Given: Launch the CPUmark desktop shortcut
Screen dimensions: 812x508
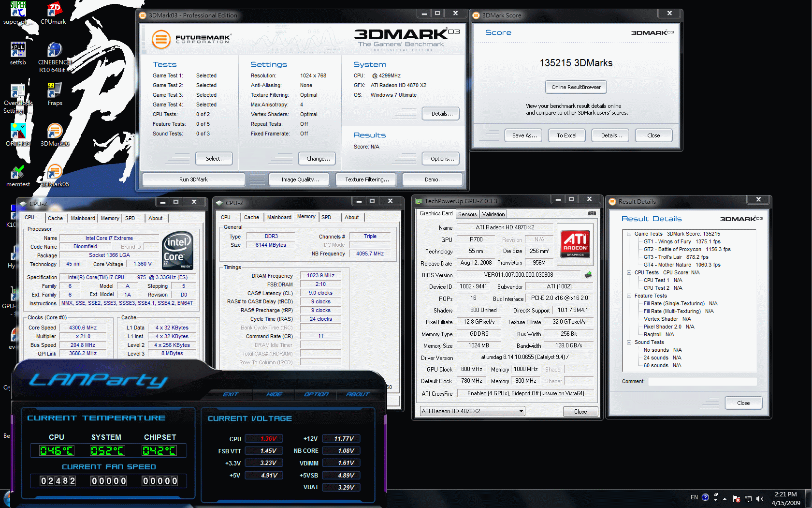Looking at the screenshot, I should click(x=55, y=13).
